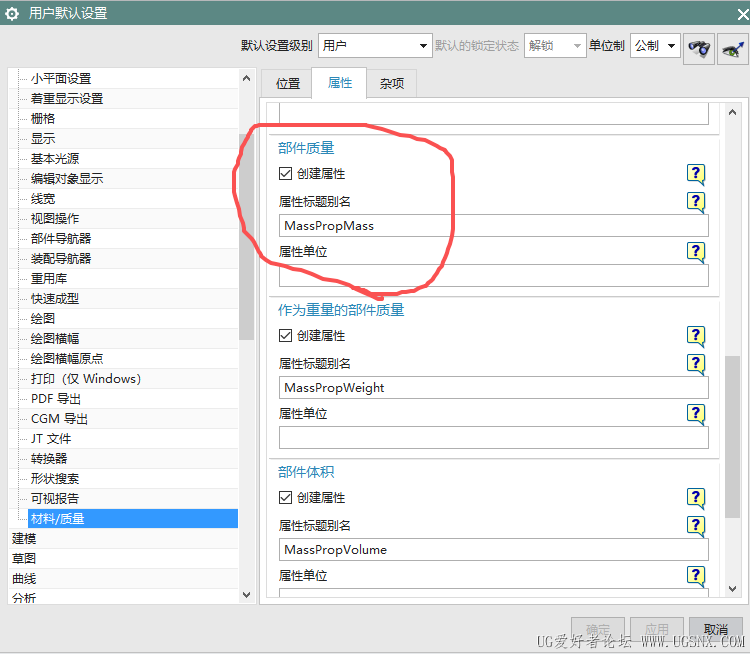Click the settings gear icon in title bar

point(12,13)
